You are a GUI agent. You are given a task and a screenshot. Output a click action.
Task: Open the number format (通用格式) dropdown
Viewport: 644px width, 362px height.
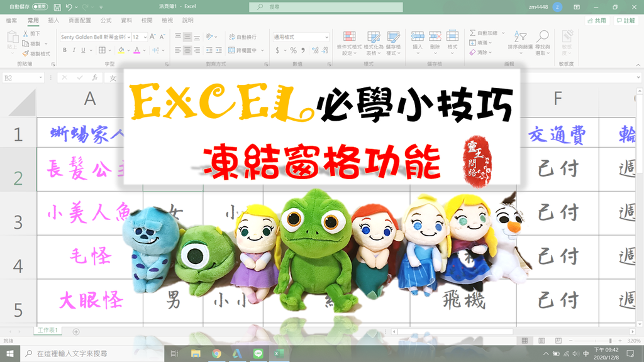click(326, 37)
